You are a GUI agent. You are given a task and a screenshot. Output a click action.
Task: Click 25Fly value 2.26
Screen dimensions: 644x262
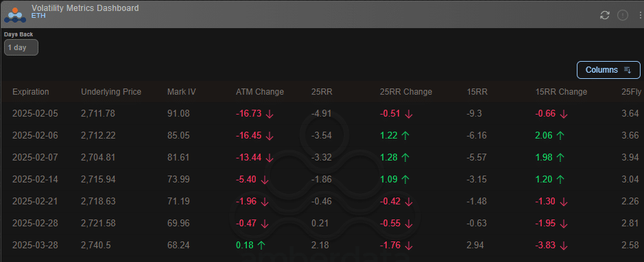[630, 201]
